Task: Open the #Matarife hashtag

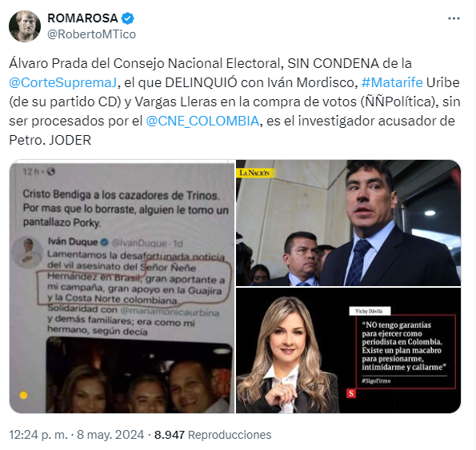Action: pyautogui.click(x=392, y=82)
